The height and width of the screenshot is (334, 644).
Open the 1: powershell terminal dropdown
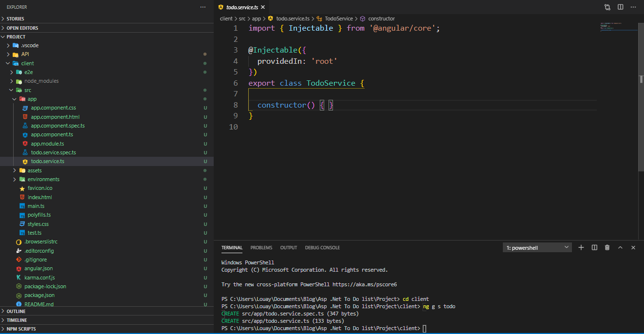click(537, 247)
